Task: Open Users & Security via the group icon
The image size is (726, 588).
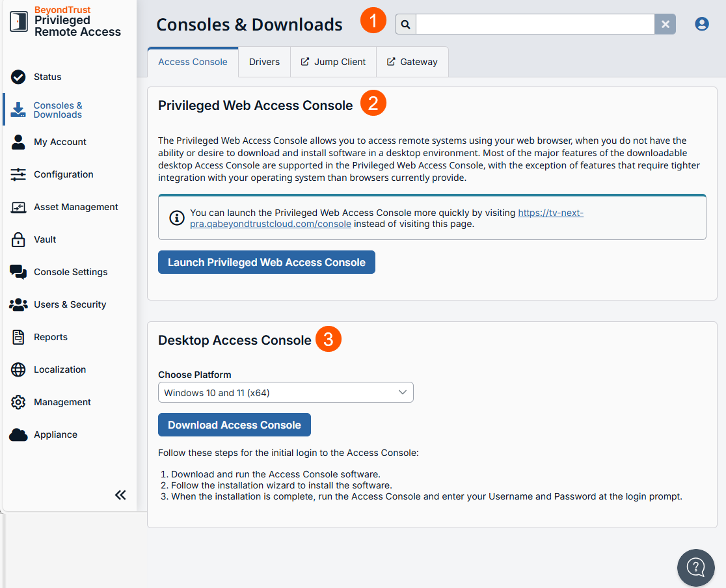Action: click(18, 304)
